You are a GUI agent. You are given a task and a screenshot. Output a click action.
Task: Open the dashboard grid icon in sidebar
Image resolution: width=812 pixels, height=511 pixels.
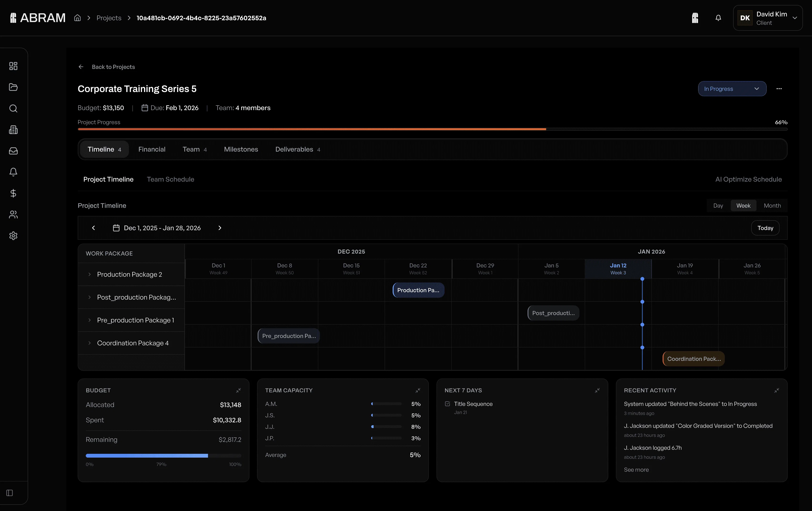[13, 66]
